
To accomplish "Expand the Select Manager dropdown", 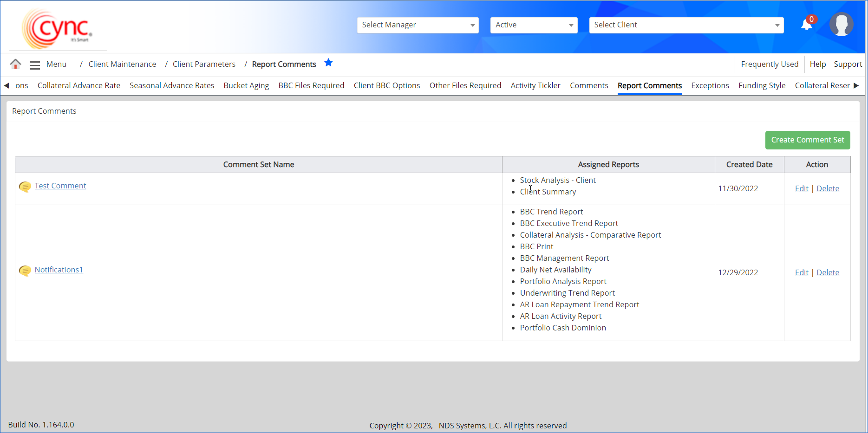I will tap(418, 25).
